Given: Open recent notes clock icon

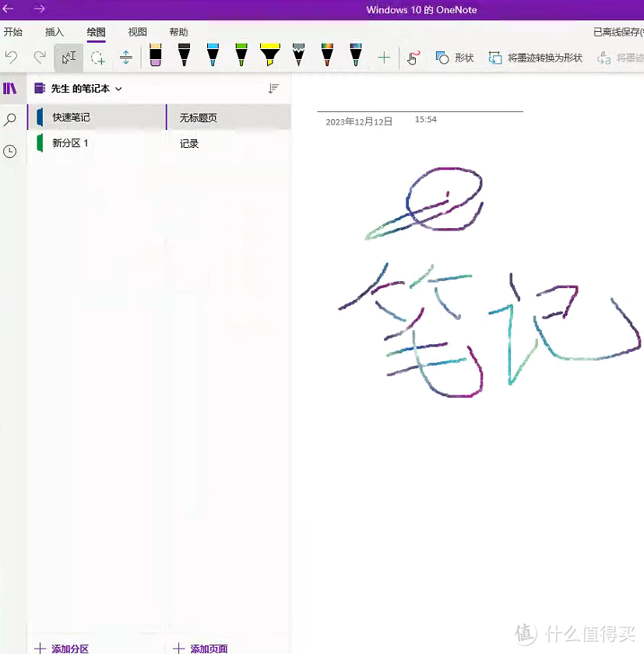Looking at the screenshot, I should 9,151.
